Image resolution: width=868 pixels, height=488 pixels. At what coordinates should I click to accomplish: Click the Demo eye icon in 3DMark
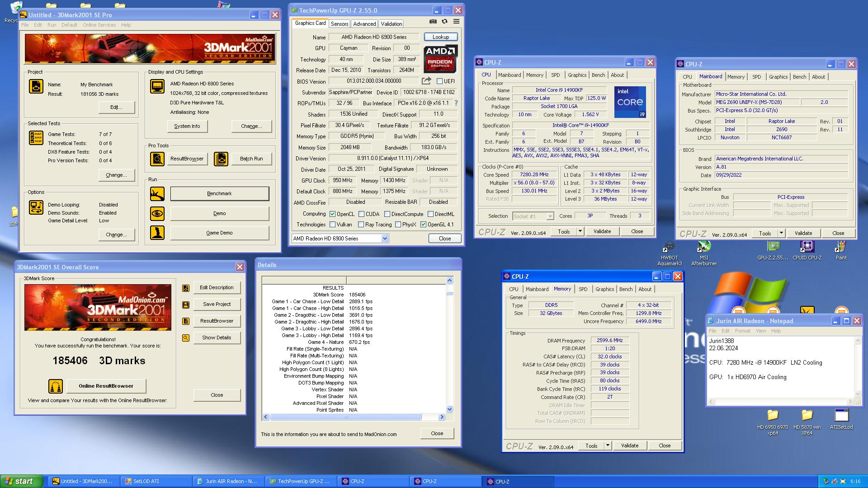[157, 213]
